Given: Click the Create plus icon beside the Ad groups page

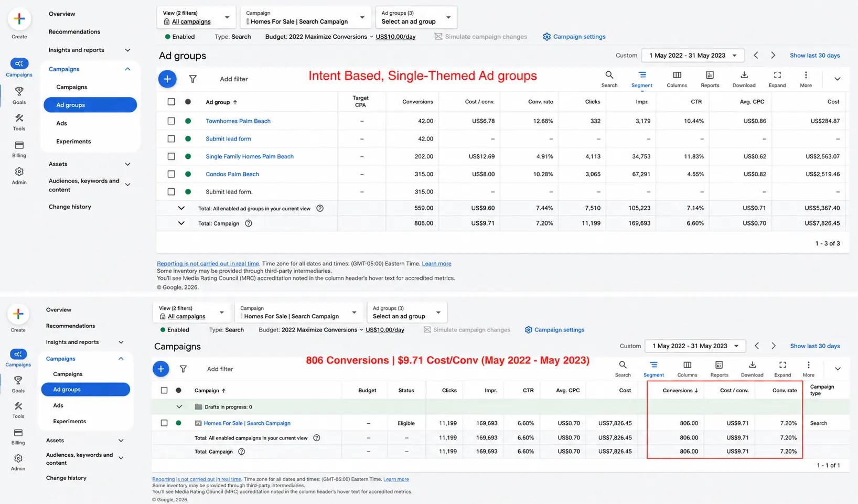Looking at the screenshot, I should (x=19, y=19).
